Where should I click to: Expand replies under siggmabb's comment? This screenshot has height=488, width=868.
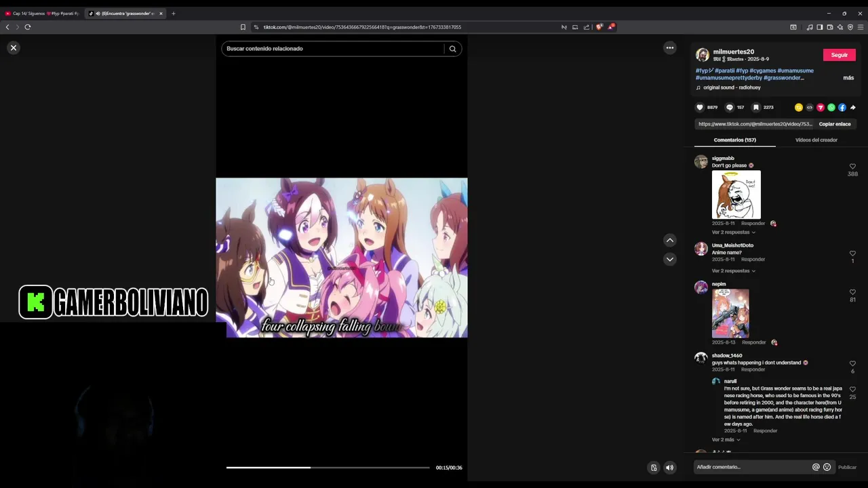pyautogui.click(x=733, y=232)
